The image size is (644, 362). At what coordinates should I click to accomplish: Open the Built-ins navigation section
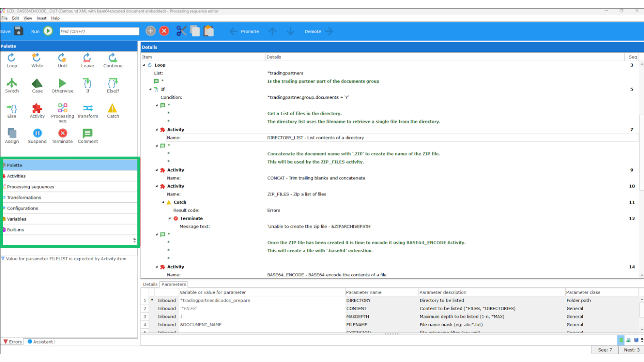point(70,230)
